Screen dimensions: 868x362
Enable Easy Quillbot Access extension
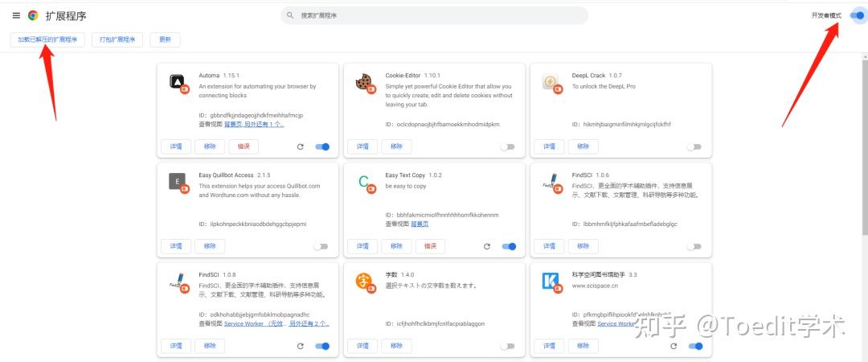(321, 247)
